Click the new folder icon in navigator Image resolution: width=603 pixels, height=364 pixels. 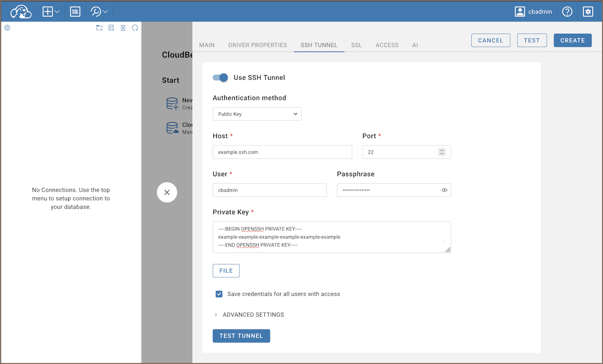[x=99, y=28]
